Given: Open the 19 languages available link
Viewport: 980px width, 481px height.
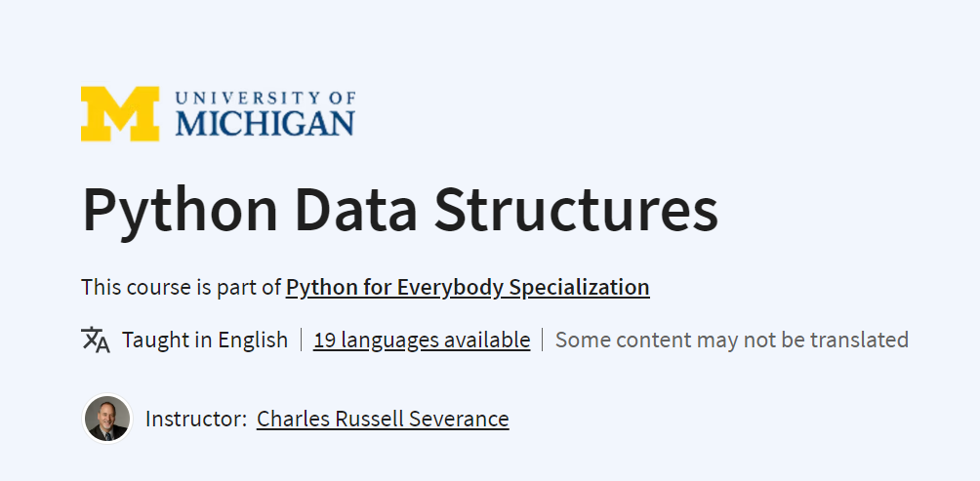Looking at the screenshot, I should point(422,340).
